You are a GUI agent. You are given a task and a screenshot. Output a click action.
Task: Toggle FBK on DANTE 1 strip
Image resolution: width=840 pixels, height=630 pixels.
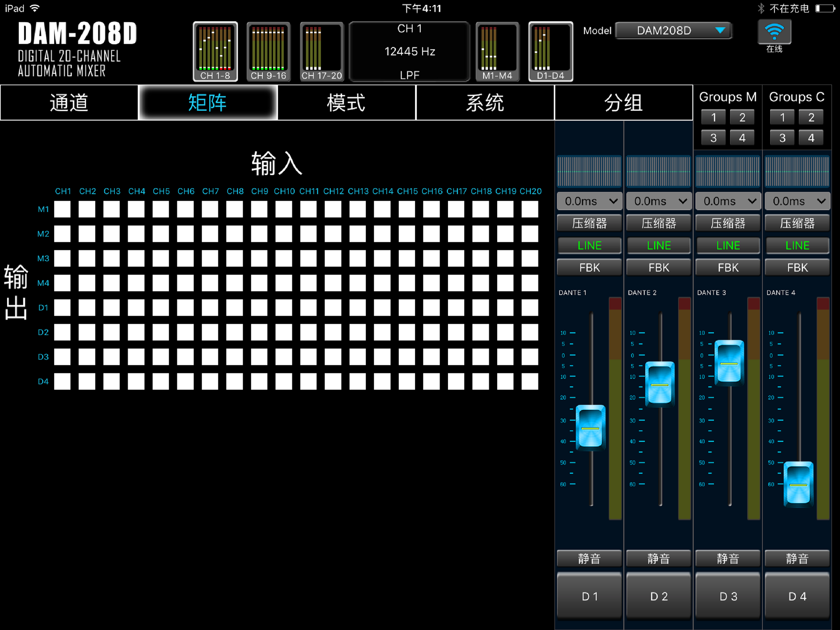(x=590, y=268)
